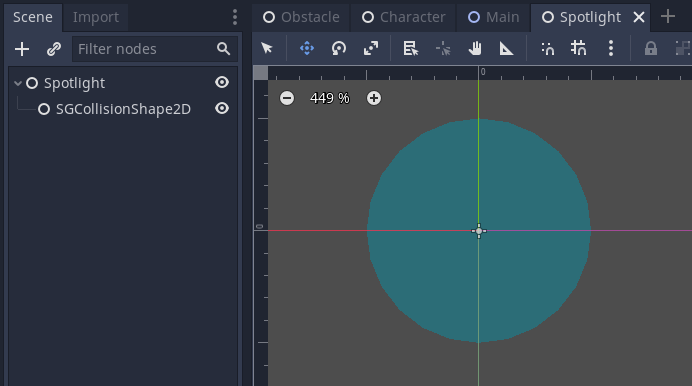The width and height of the screenshot is (692, 386).
Task: Reset zoom via 449 % label
Action: click(330, 98)
